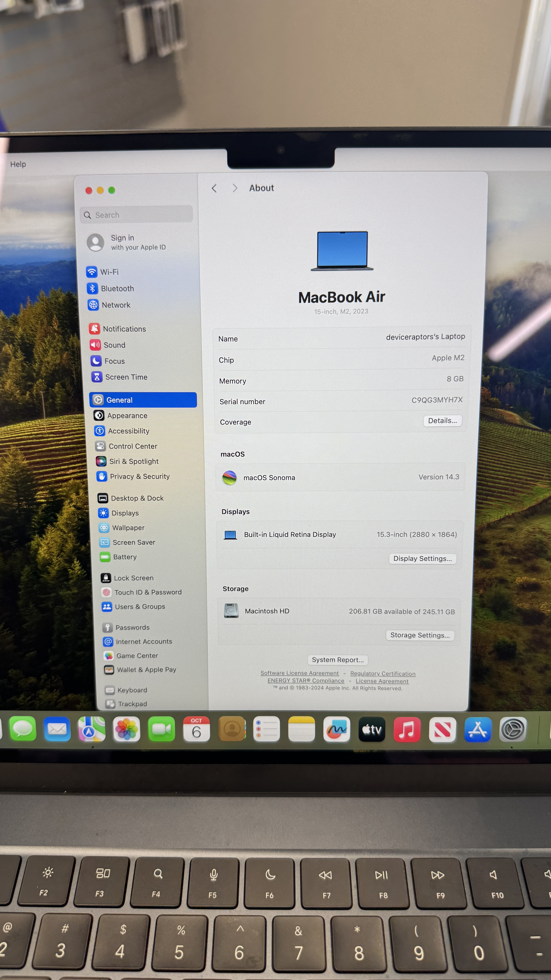Open System Report
Screen dimensions: 551x980
tap(337, 660)
